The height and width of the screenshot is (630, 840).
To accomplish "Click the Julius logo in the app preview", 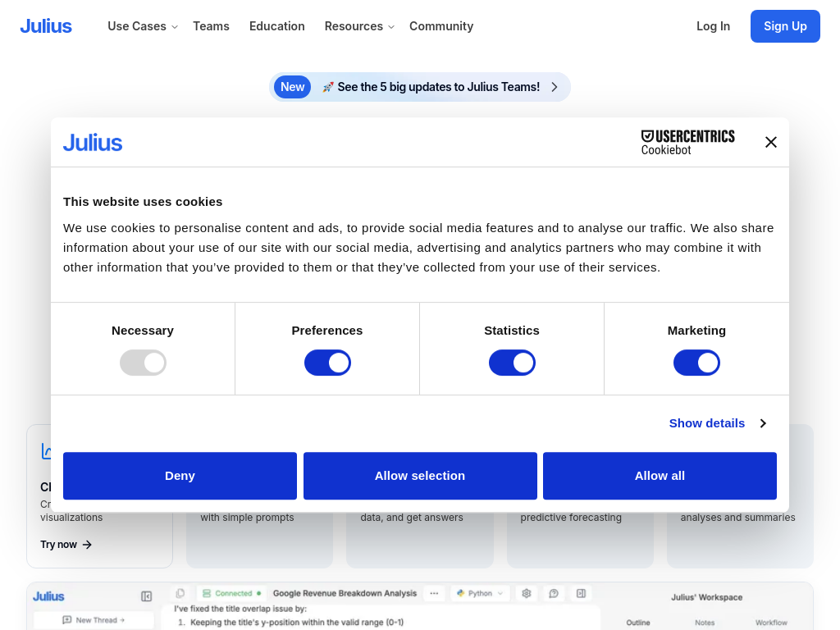I will [48, 596].
